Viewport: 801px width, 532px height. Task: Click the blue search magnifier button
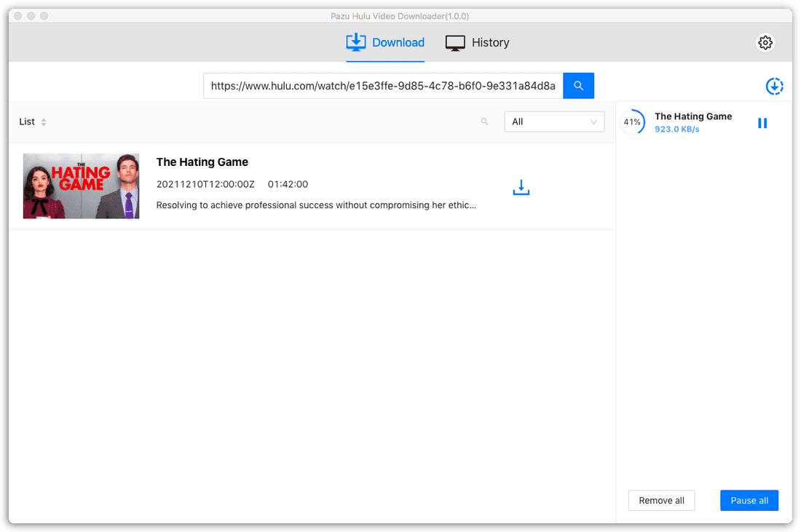(x=578, y=86)
